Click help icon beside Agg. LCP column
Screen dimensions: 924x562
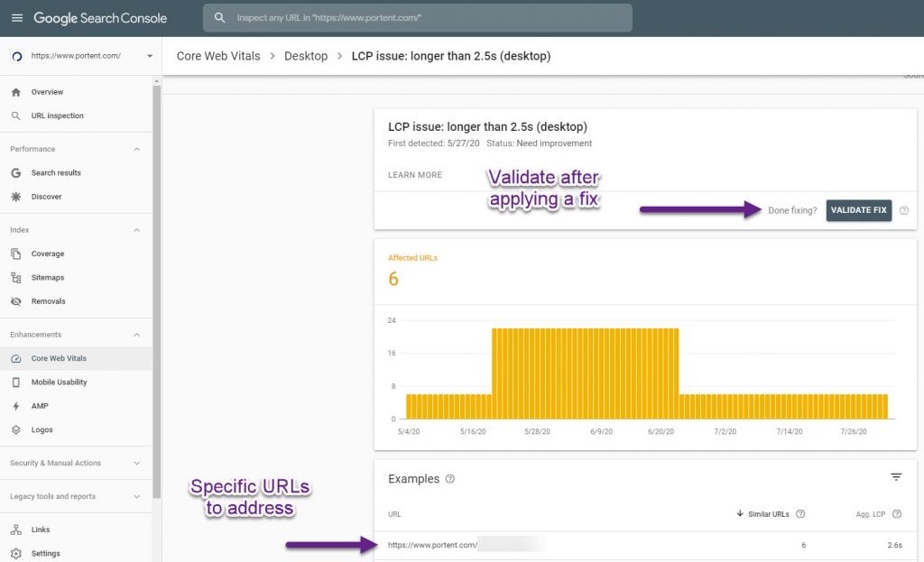tap(897, 513)
